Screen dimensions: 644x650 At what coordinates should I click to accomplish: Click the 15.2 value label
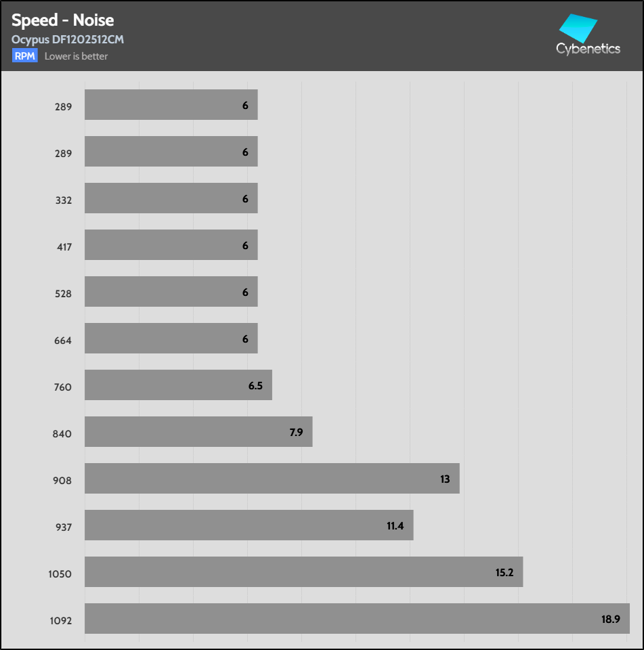tap(504, 572)
